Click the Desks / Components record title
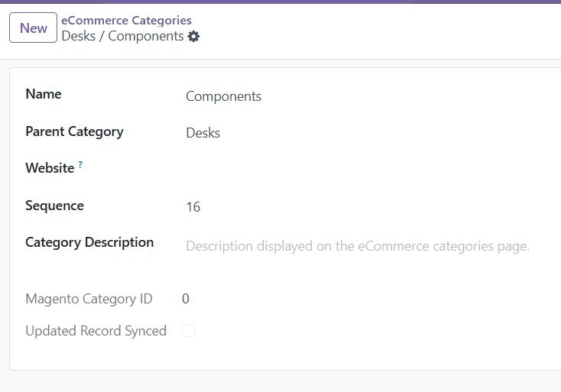Image resolution: width=561 pixels, height=392 pixels. 122,36
